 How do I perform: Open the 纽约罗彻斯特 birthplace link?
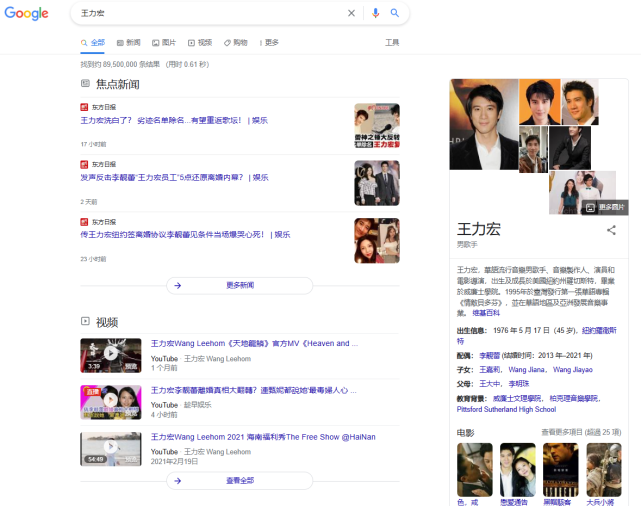[x=599, y=330]
